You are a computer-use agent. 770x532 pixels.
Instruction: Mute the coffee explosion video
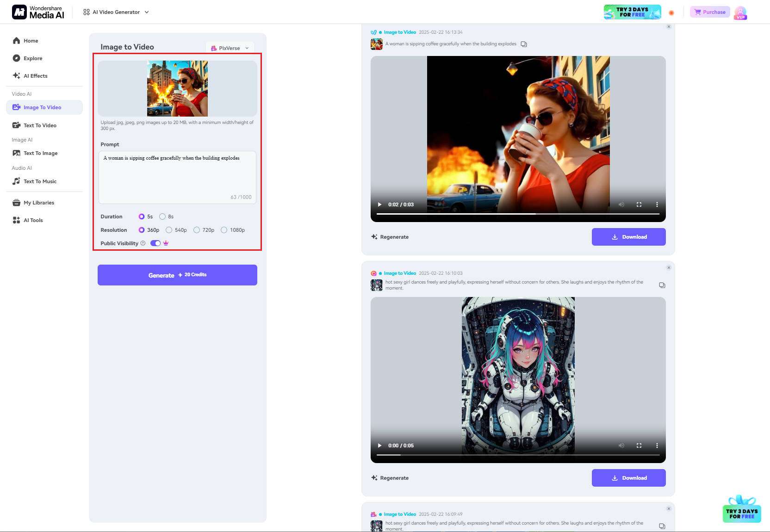pyautogui.click(x=621, y=204)
